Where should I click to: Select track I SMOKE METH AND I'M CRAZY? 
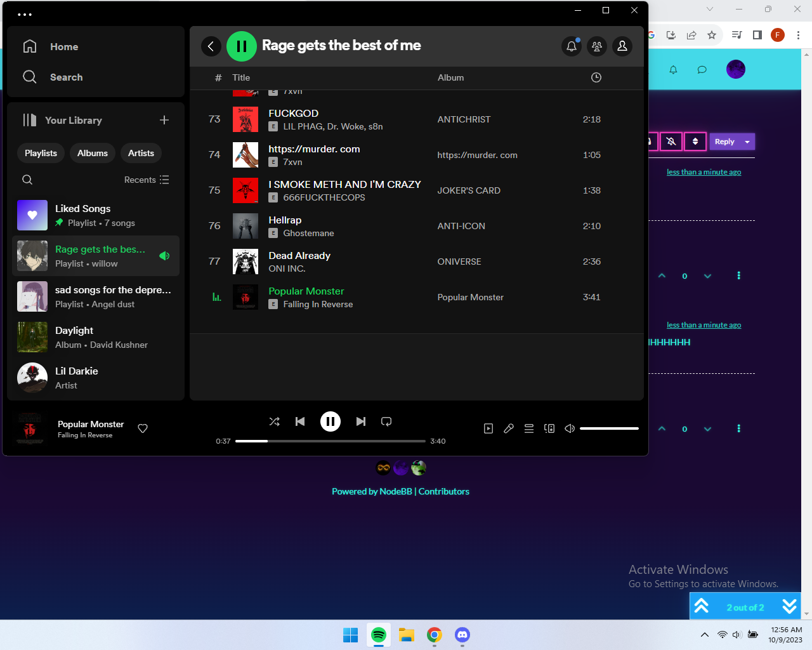click(344, 184)
